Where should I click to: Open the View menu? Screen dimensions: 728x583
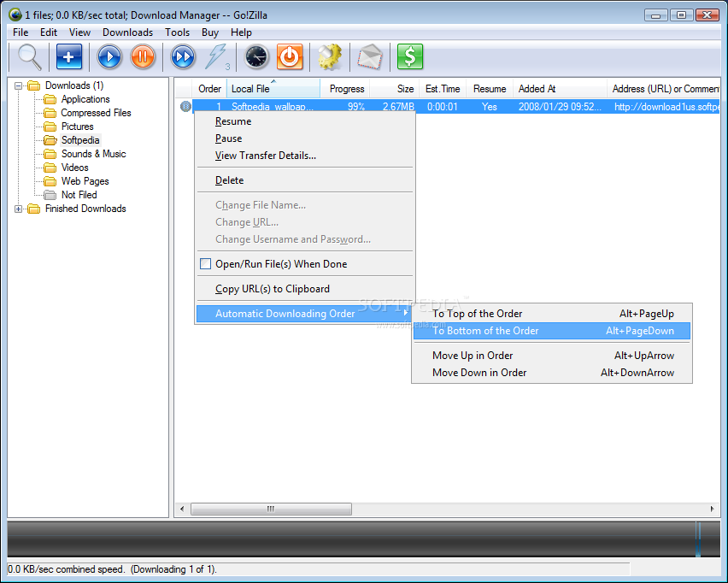coord(79,32)
